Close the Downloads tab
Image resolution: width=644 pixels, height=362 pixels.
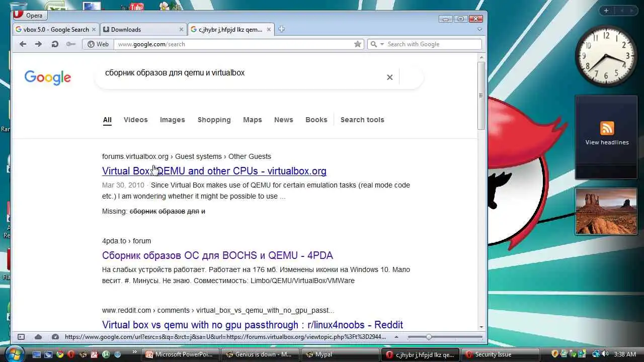point(182,30)
